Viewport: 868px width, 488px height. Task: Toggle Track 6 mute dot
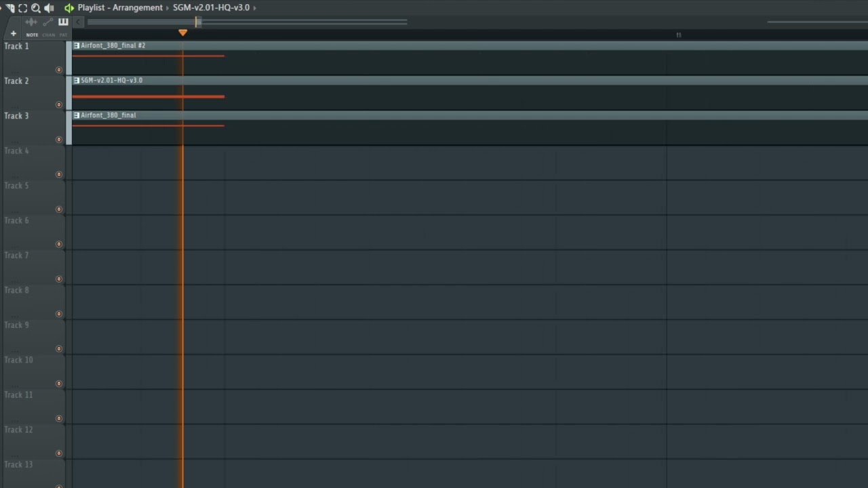pyautogui.click(x=59, y=244)
